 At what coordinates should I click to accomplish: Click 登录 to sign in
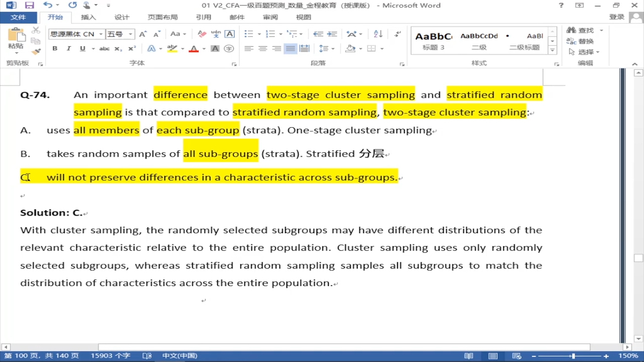616,18
